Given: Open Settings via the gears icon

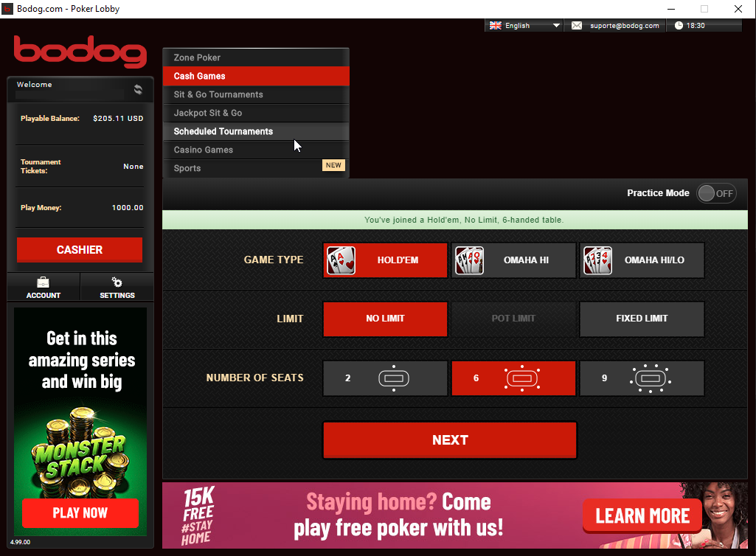Looking at the screenshot, I should coord(117,282).
